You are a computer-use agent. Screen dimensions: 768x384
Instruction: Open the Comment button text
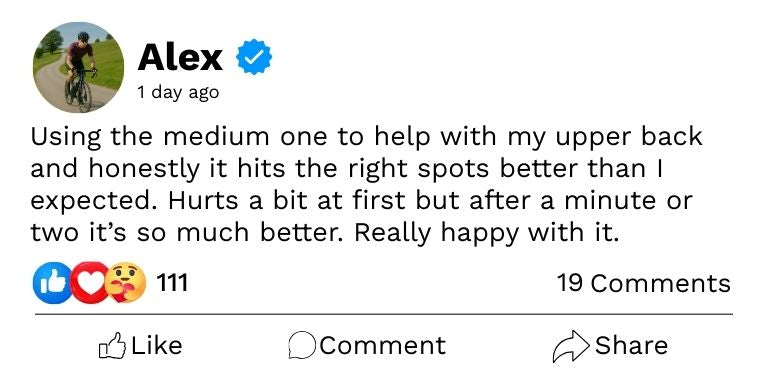click(x=383, y=345)
